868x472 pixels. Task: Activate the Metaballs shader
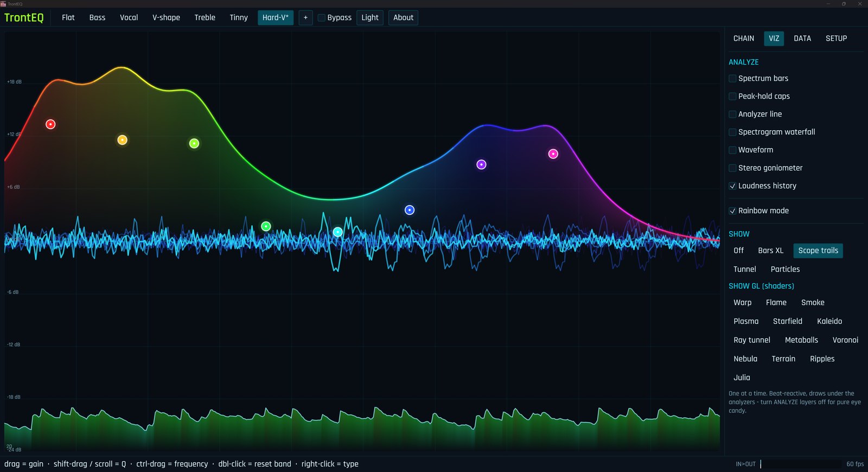pyautogui.click(x=801, y=340)
